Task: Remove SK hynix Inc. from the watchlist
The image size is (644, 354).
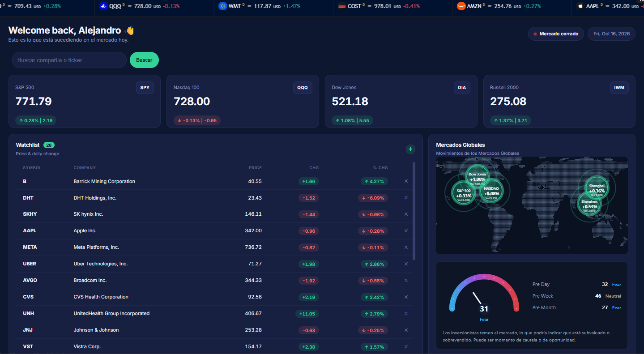Action: coord(406,214)
